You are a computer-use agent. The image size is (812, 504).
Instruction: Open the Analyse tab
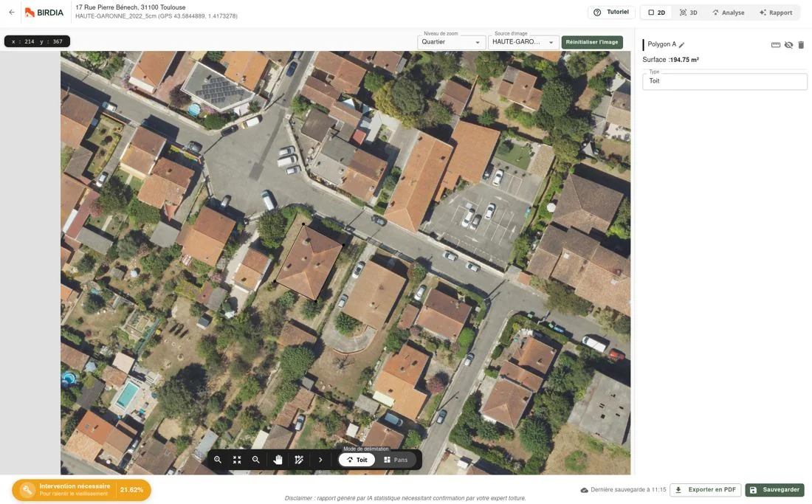[x=728, y=13]
